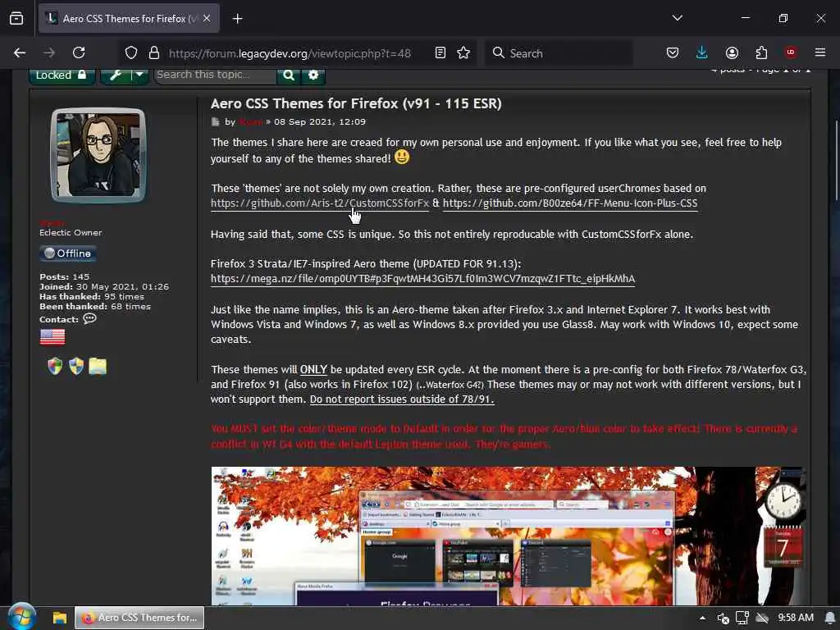The width and height of the screenshot is (840, 630).
Task: Click the forward navigation arrow
Action: click(49, 52)
